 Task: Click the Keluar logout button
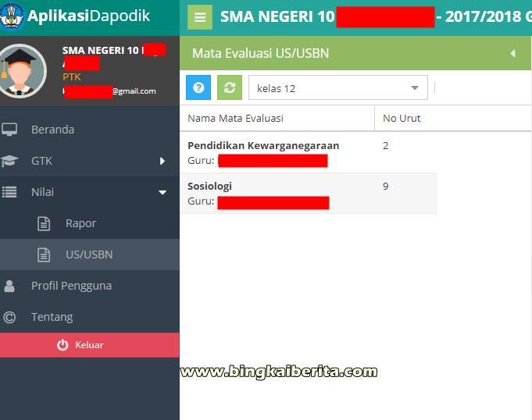90,345
